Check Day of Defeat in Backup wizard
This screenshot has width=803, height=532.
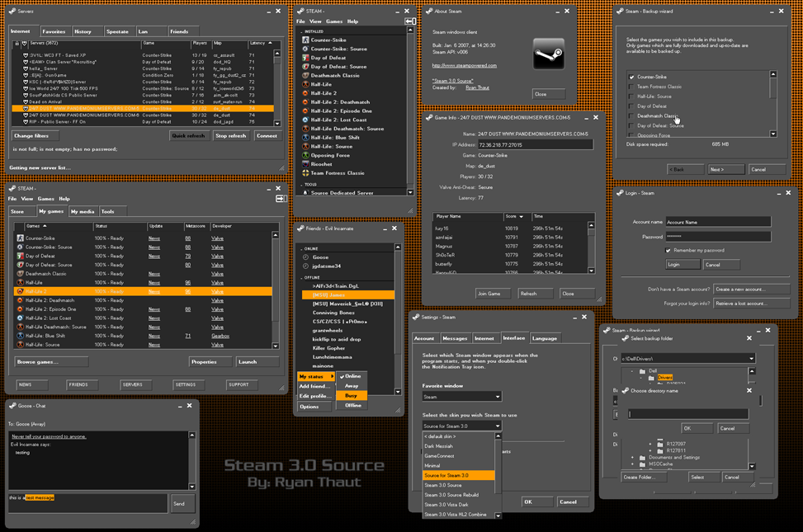[631, 106]
